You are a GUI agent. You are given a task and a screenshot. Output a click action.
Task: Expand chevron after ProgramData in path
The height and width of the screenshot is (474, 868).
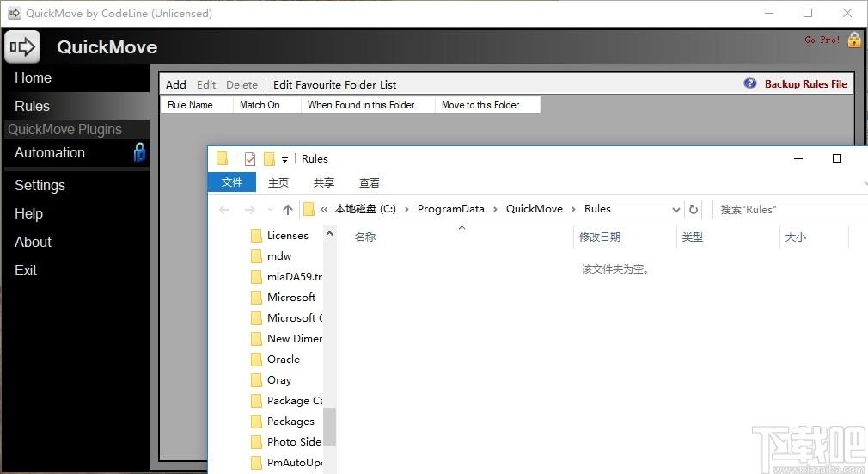495,209
